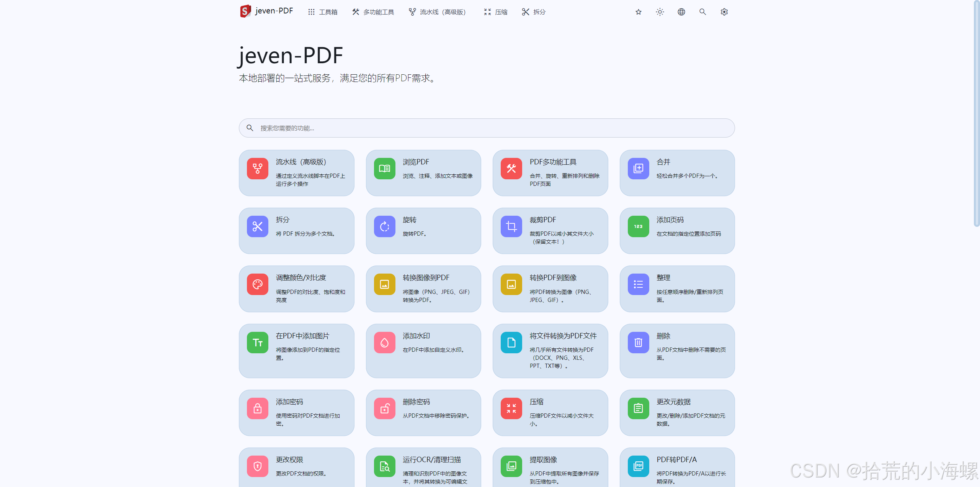Click the padlock add password icon
Image resolution: width=980 pixels, height=487 pixels.
[257, 408]
